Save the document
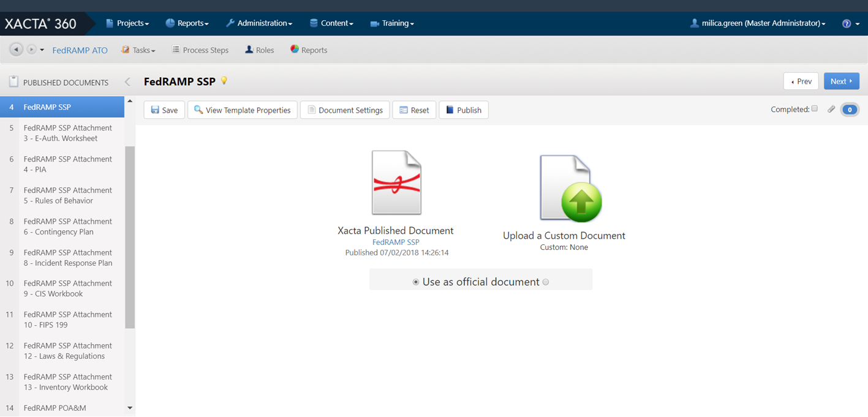Viewport: 868px width, 417px height. pyautogui.click(x=164, y=110)
